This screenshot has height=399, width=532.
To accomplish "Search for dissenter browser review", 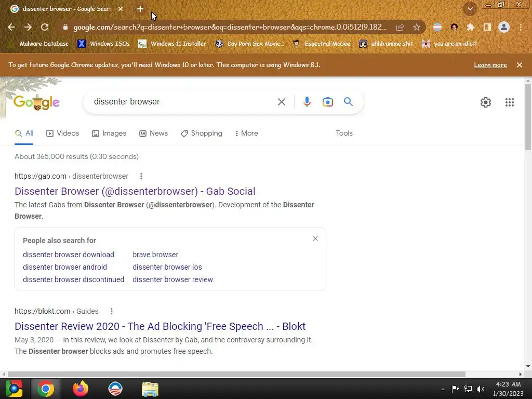I will pos(172,280).
